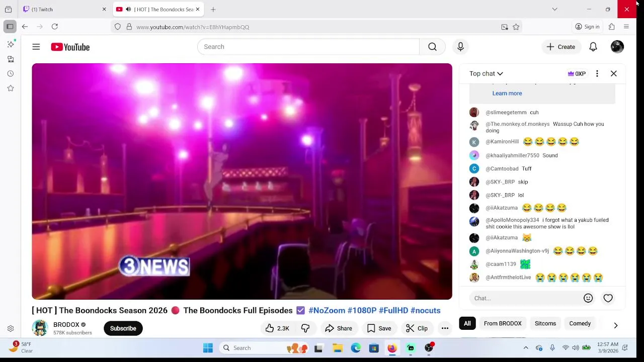Click tracking protection shield icon
The width and height of the screenshot is (644, 362).
tap(118, 27)
